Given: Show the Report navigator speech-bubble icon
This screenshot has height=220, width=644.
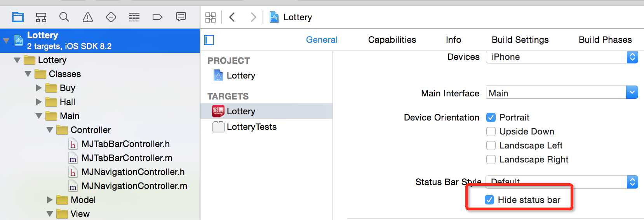Looking at the screenshot, I should tap(181, 17).
